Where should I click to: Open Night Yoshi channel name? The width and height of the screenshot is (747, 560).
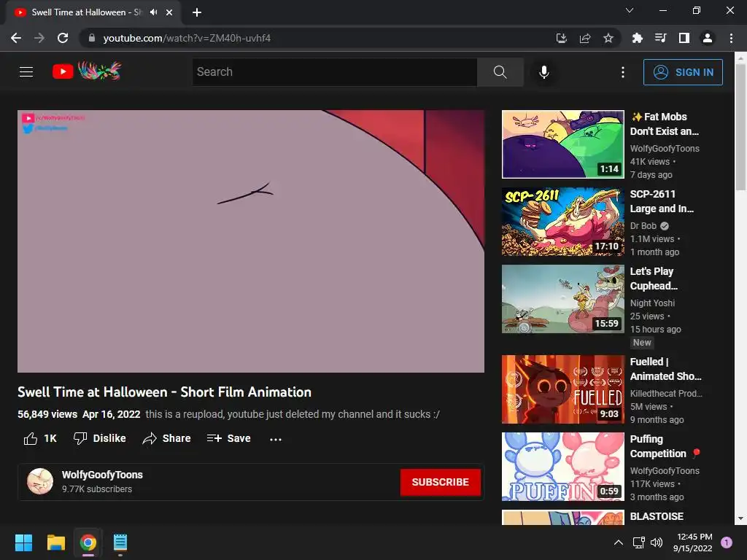tap(652, 303)
